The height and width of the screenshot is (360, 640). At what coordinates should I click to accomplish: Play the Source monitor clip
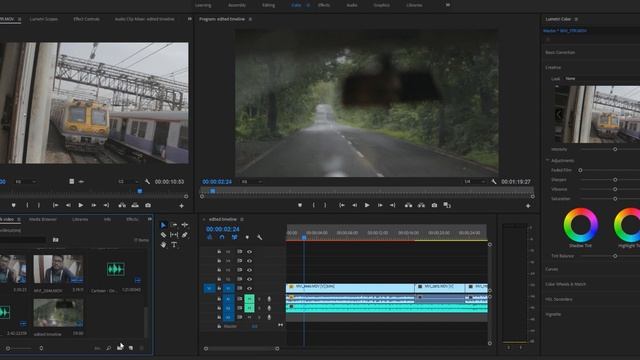coord(81,205)
